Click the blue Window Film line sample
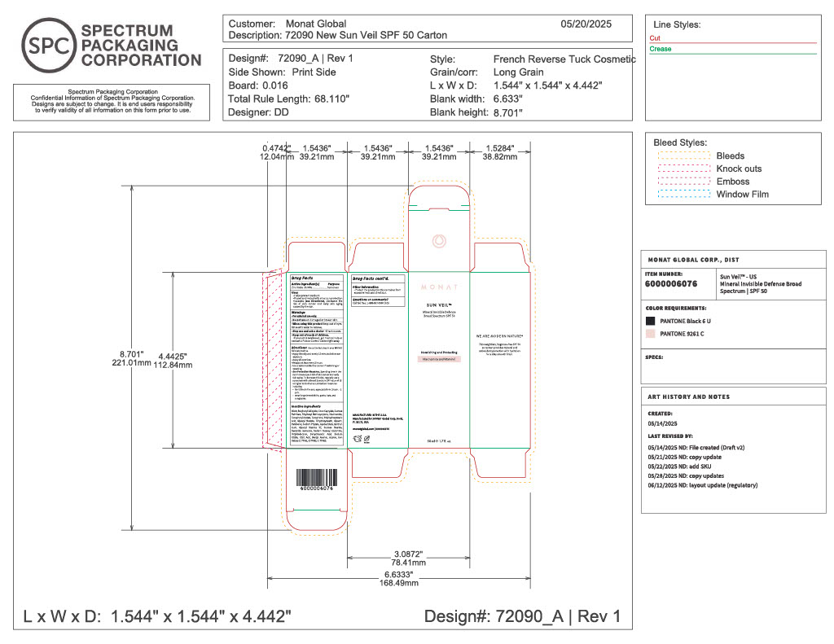 [x=683, y=195]
